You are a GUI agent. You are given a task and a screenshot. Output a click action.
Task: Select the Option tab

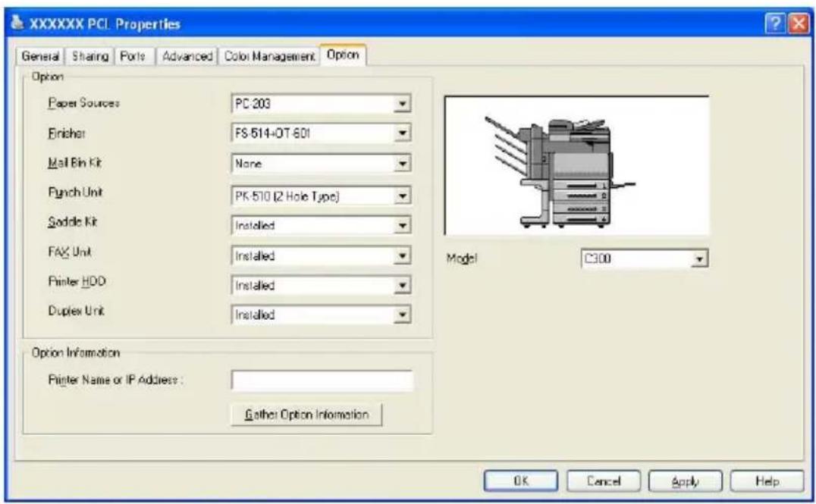point(343,55)
